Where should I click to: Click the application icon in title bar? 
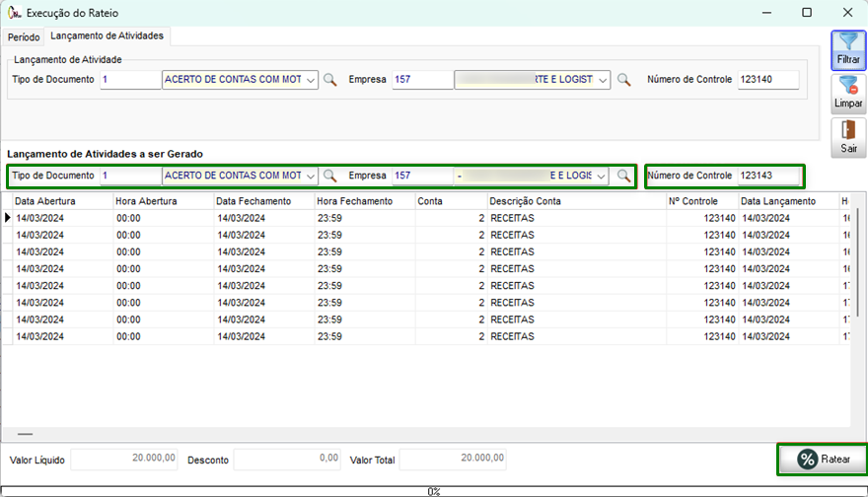pyautogui.click(x=15, y=12)
